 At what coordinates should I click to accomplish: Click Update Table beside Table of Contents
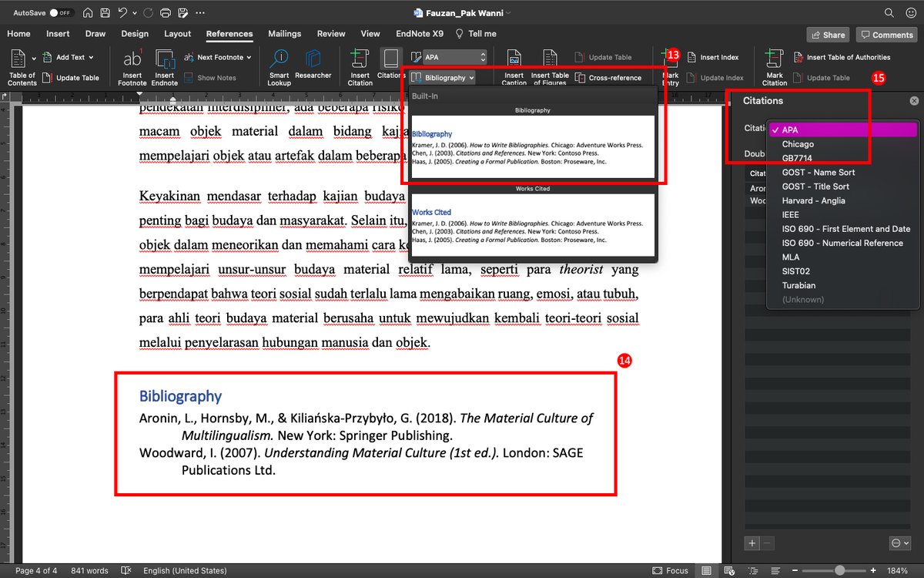[71, 78]
